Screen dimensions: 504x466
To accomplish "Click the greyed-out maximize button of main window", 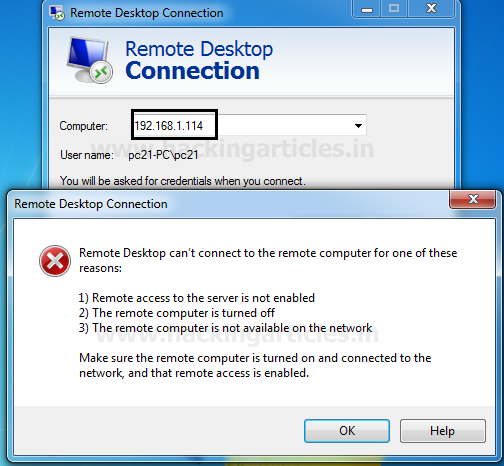I will click(x=394, y=9).
